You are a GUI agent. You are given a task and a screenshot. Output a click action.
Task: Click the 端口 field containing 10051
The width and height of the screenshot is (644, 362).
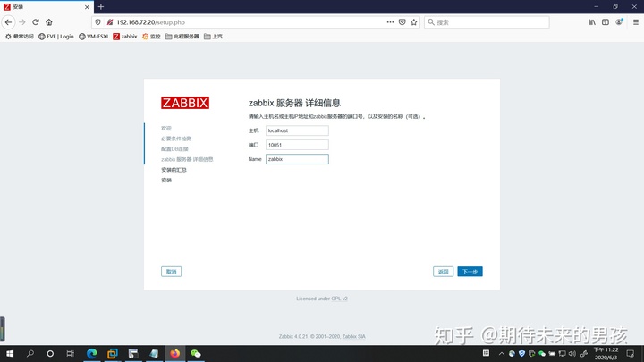(x=297, y=145)
